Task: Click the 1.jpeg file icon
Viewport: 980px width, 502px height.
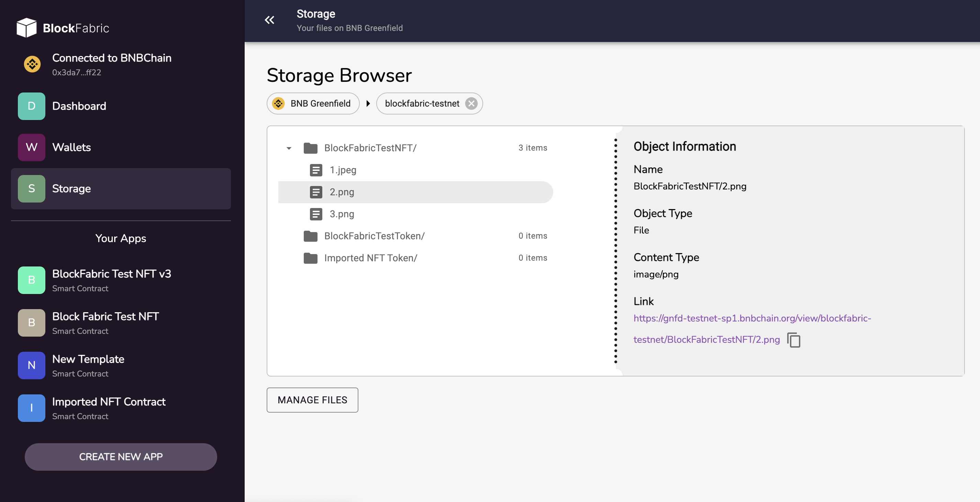Action: point(316,170)
